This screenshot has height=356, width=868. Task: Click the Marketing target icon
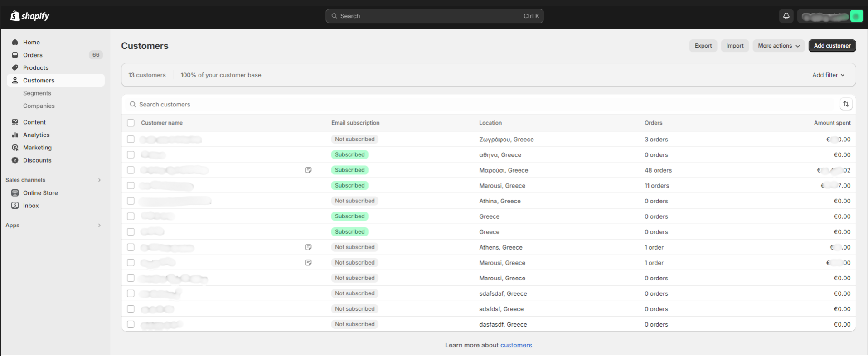tap(15, 147)
